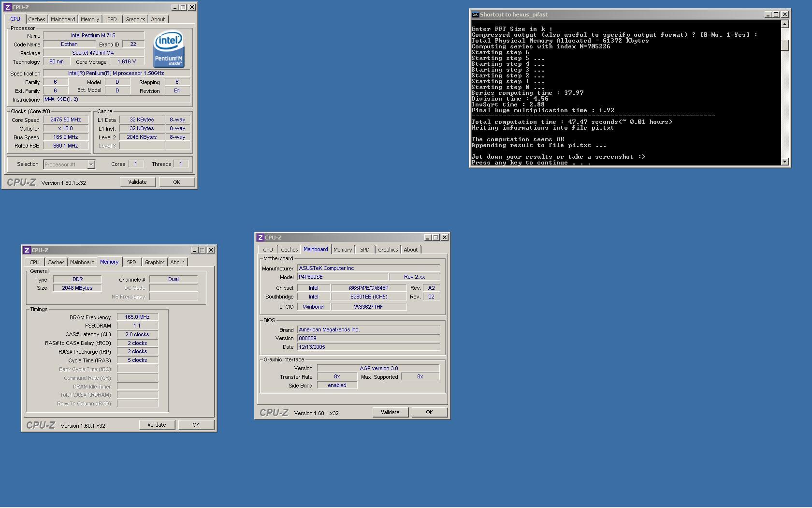Click OK in the top CPU window

pos(176,182)
